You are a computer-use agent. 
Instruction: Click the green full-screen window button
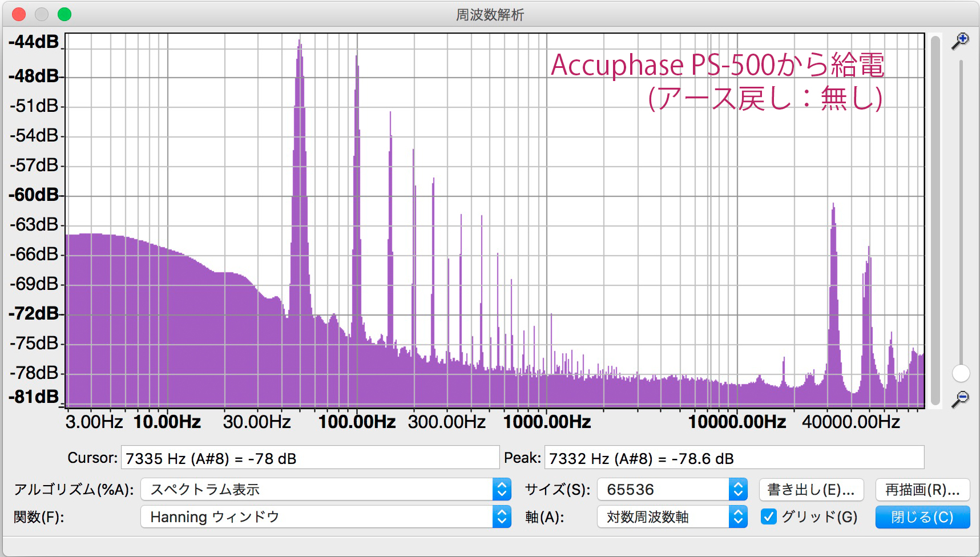64,14
